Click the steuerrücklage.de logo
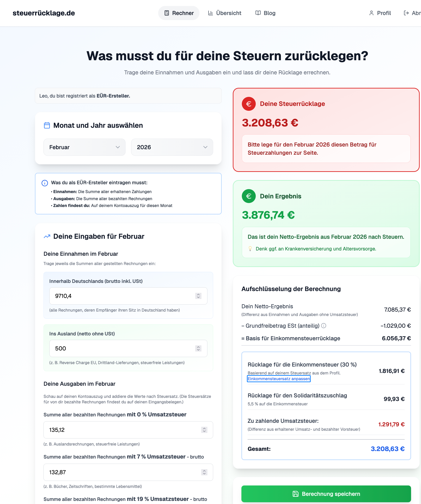The image size is (421, 504). click(44, 13)
